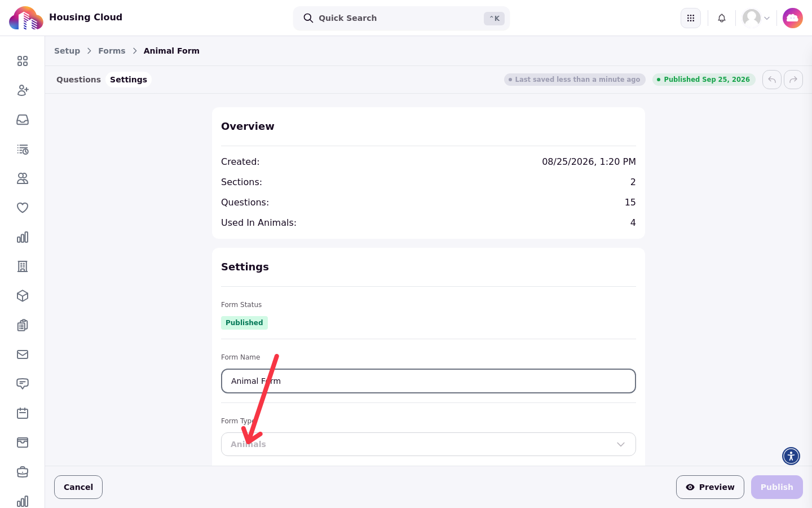Open the list-with-clock sidebar icon
This screenshot has height=508, width=812.
[23, 149]
